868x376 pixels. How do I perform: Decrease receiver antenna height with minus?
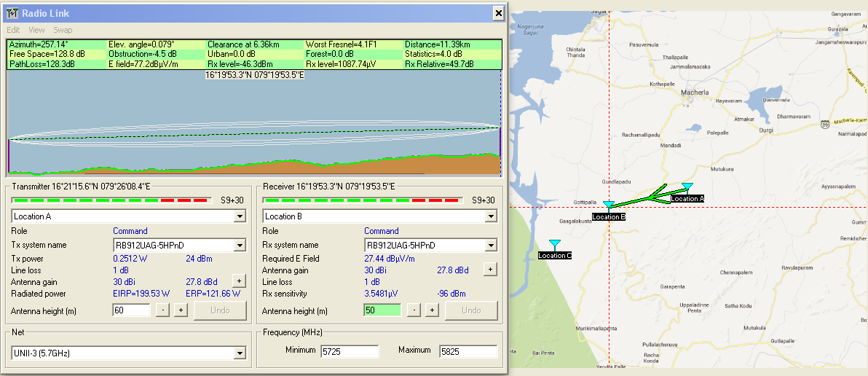(414, 310)
